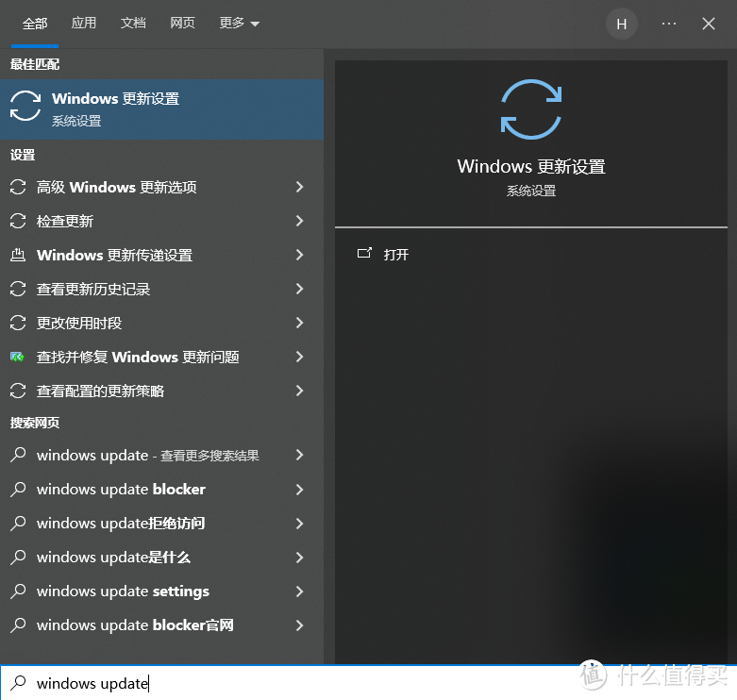The image size is (737, 700).
Task: Select web search windows update - 查看更多搜索结果
Action: click(x=161, y=456)
